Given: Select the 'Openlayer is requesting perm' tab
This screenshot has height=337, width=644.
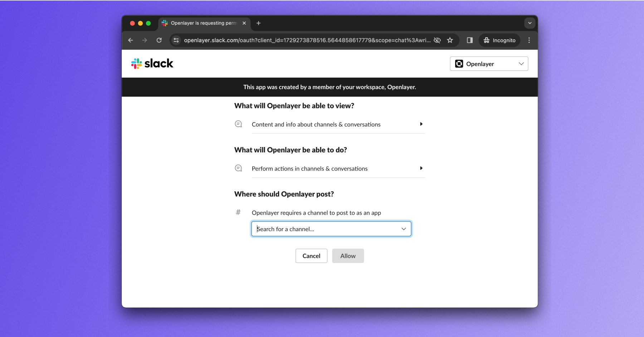Looking at the screenshot, I should click(x=204, y=23).
